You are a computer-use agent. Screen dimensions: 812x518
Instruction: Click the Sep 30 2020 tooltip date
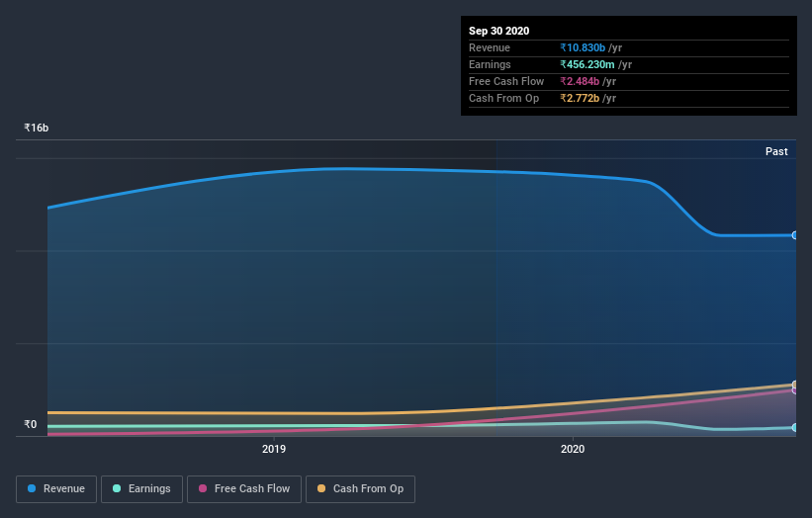pos(498,31)
